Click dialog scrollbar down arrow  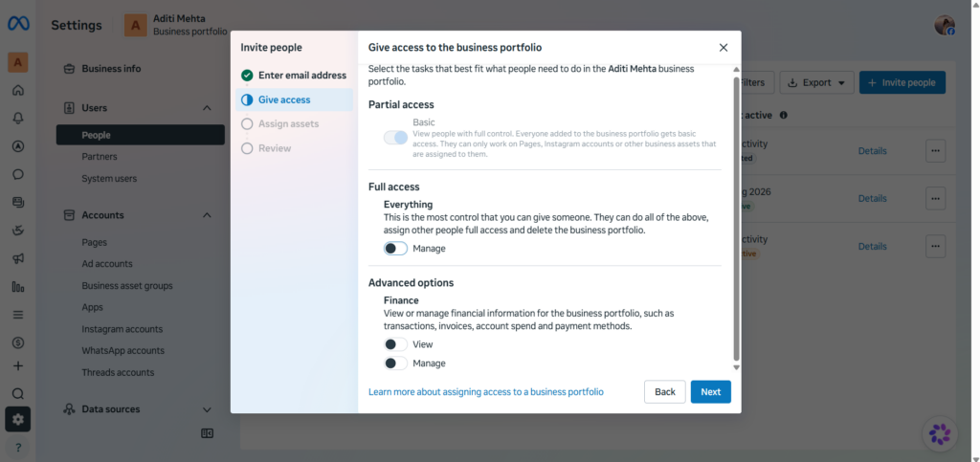[736, 367]
